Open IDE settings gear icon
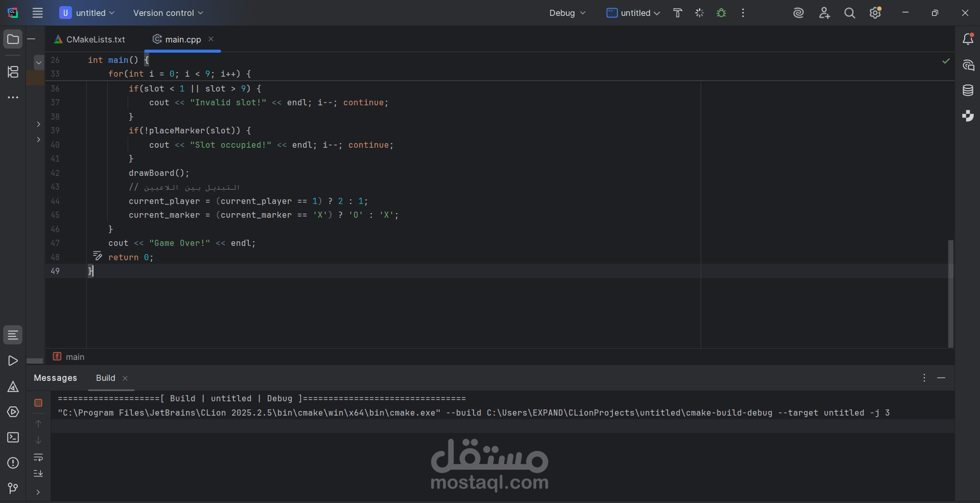 coord(875,13)
